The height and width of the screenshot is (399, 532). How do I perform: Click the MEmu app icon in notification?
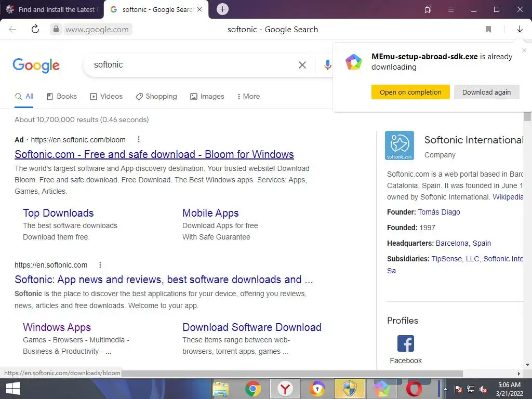[x=353, y=62]
